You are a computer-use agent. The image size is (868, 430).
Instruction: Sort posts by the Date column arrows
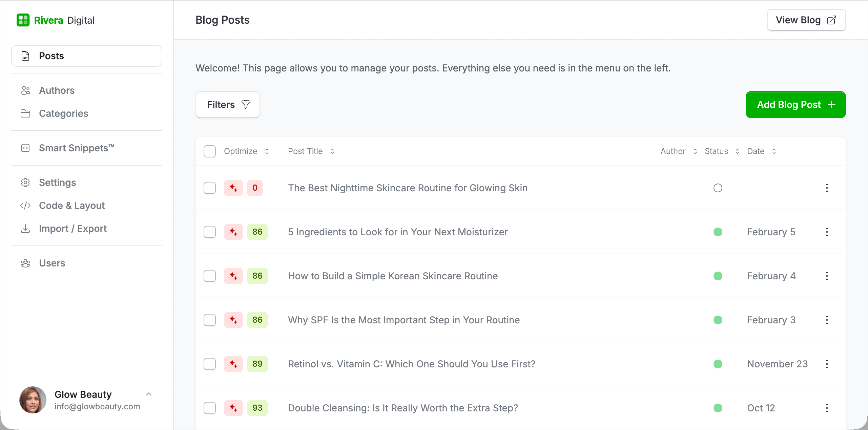[x=774, y=151]
